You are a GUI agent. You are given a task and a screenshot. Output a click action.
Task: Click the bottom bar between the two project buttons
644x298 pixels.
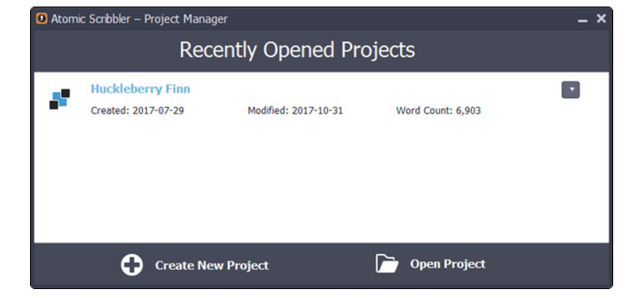pos(321,266)
